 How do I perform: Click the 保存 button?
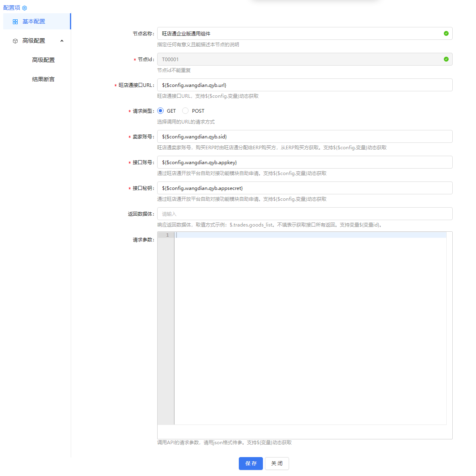click(250, 464)
